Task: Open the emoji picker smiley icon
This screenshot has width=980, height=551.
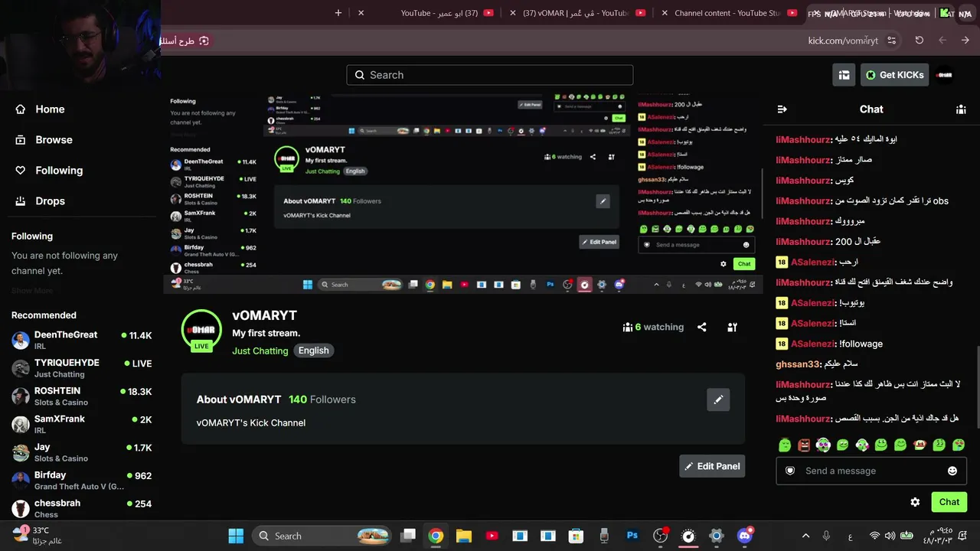Action: click(952, 471)
